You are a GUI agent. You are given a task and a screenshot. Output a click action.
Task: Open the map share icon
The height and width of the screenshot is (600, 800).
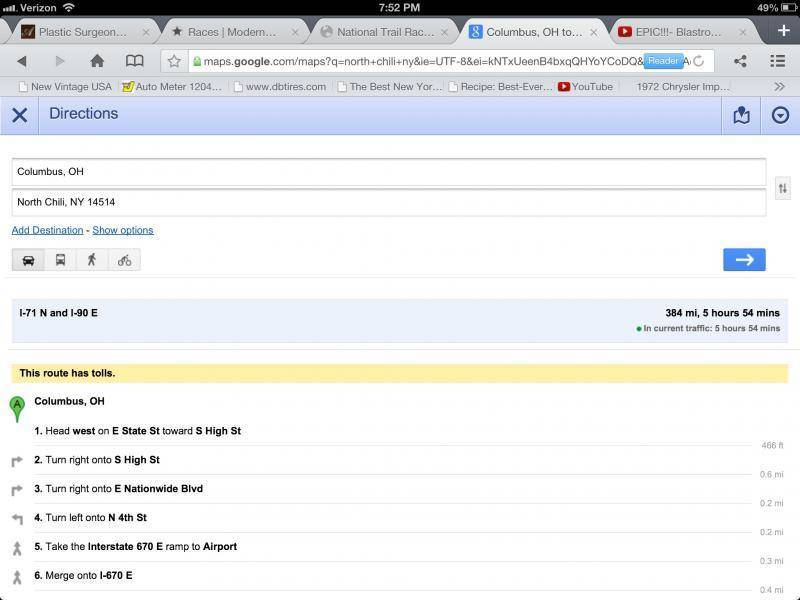pyautogui.click(x=741, y=115)
